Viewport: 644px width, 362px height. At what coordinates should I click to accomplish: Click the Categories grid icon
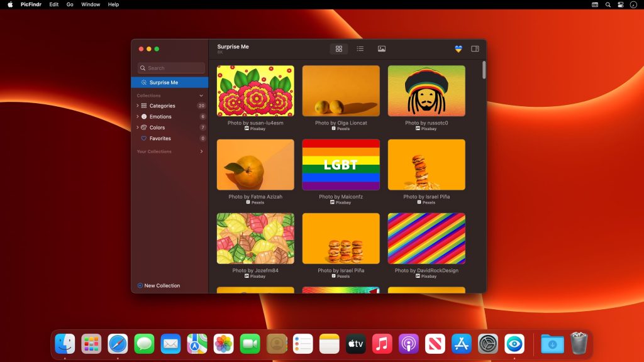point(145,106)
